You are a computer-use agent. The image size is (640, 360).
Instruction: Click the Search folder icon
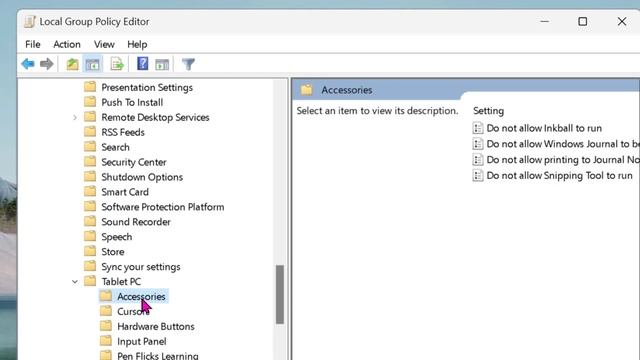[90, 147]
